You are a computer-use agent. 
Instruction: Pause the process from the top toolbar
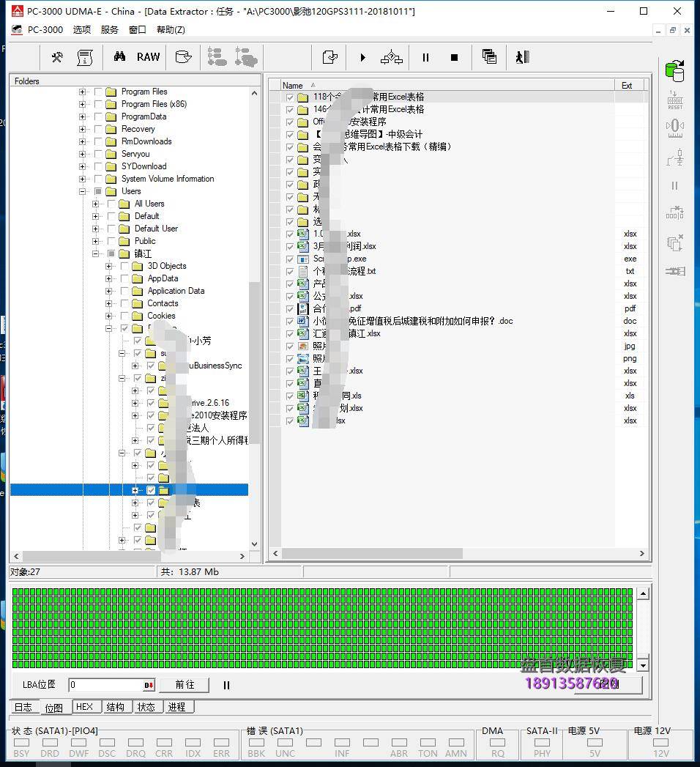click(425, 58)
